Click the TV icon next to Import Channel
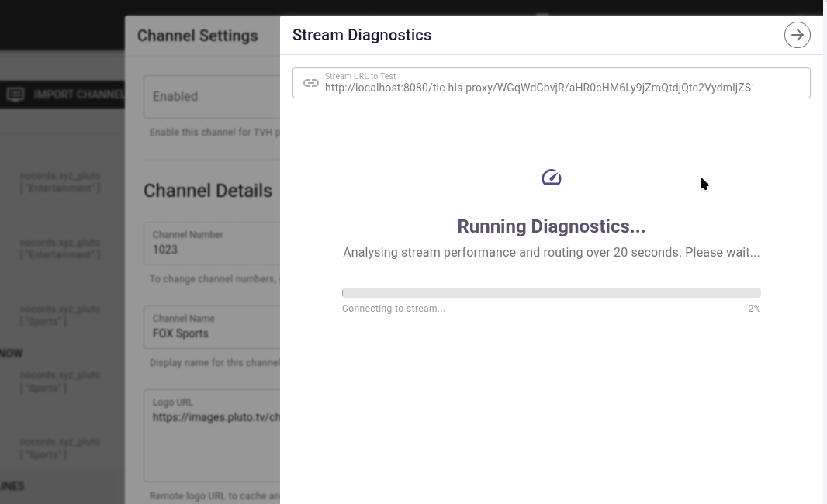The image size is (827, 504). tap(16, 95)
